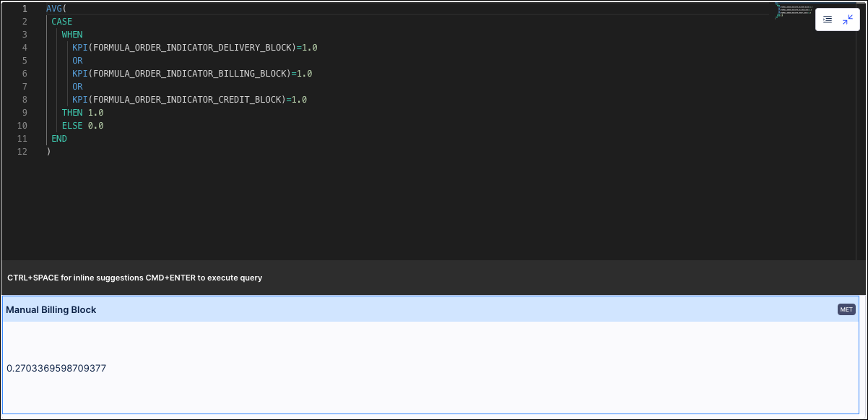
Task: Click FORMULA_ORDER_INDICATOR_BILLING_BLOCK in the code
Action: (x=190, y=74)
